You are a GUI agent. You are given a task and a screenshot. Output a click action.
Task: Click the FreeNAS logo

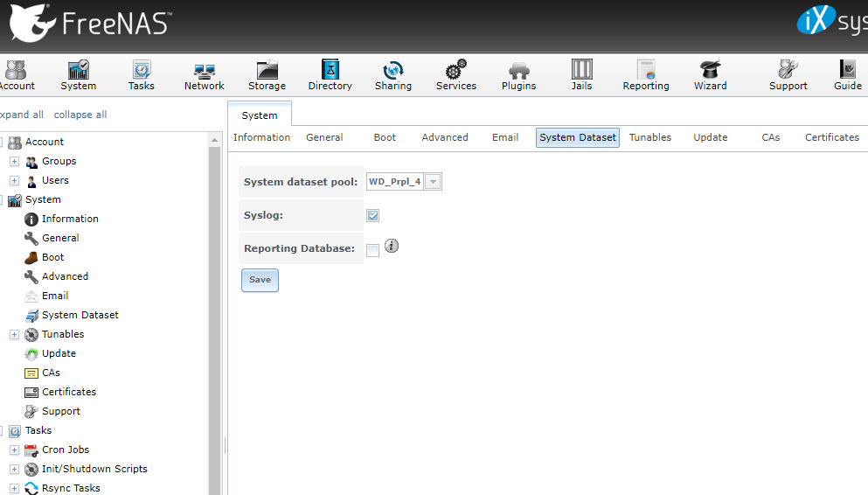pos(90,24)
